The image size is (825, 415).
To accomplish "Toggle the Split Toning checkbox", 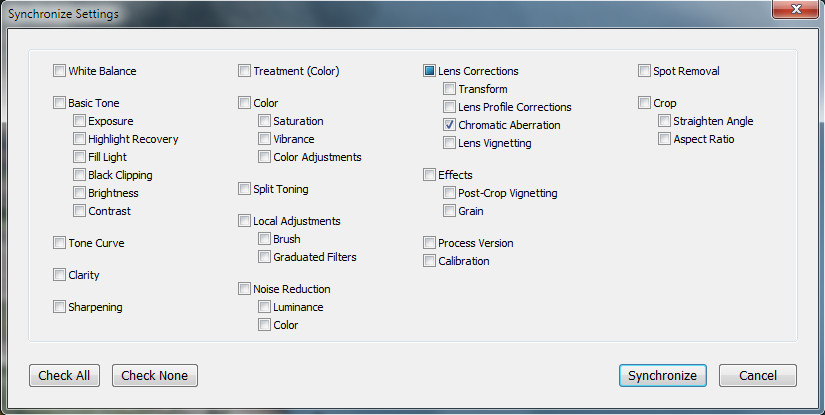I will [244, 188].
